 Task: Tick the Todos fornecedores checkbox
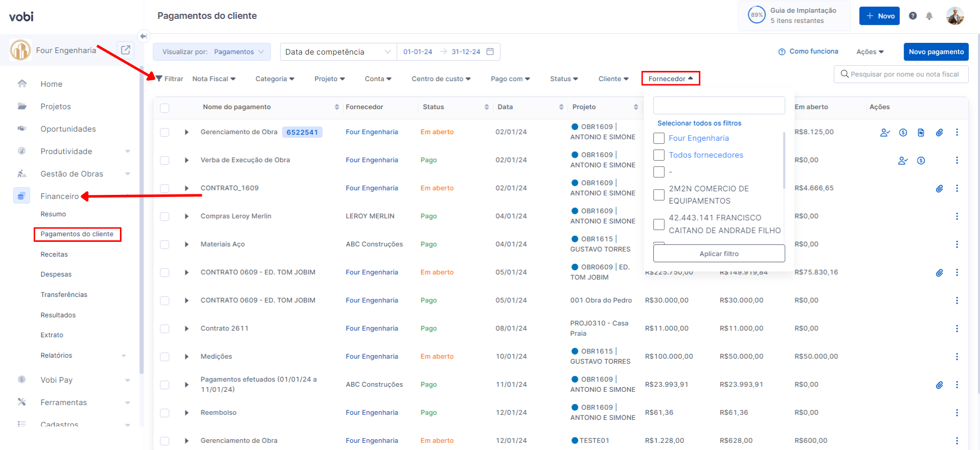(x=659, y=155)
